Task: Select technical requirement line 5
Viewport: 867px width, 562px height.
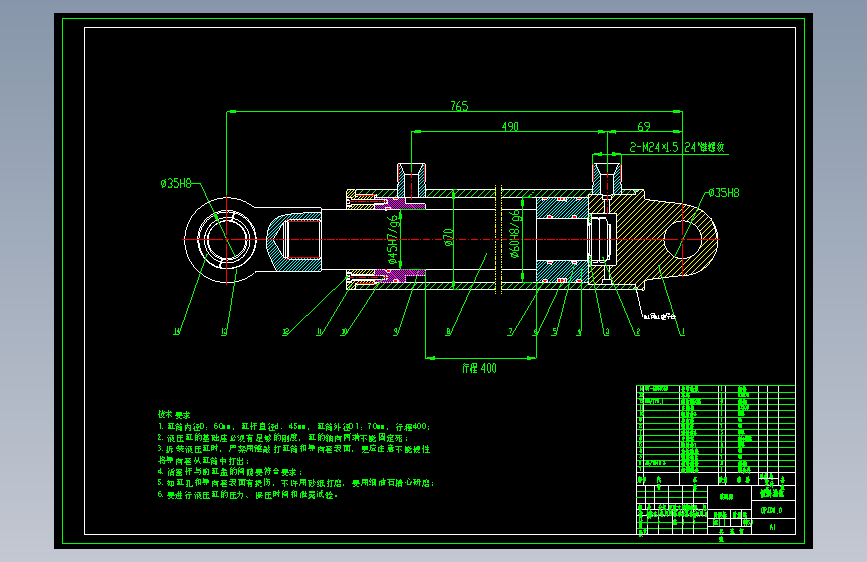Action: pos(296,483)
